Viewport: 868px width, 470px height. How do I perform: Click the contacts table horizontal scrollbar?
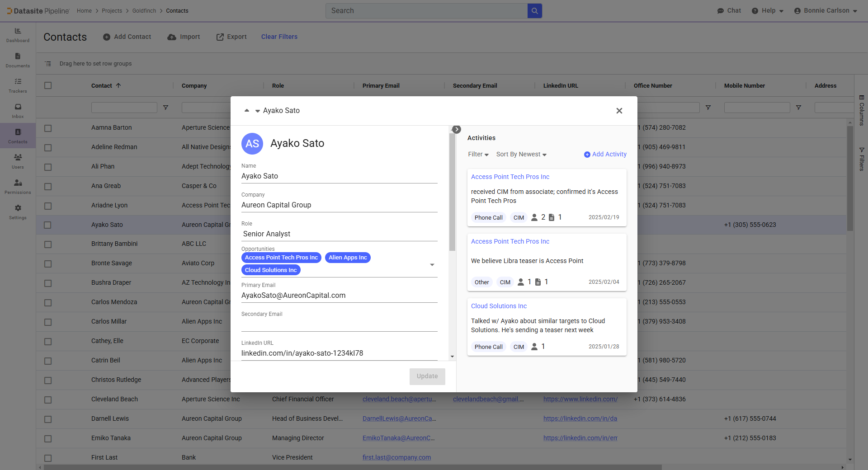click(x=353, y=467)
